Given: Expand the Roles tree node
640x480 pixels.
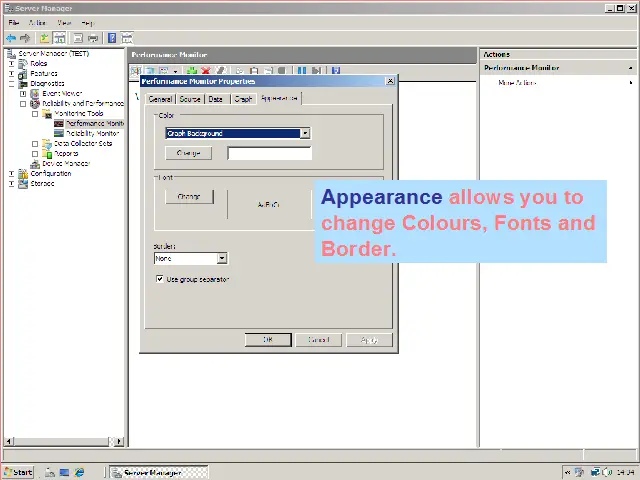Looking at the screenshot, I should 12,63.
